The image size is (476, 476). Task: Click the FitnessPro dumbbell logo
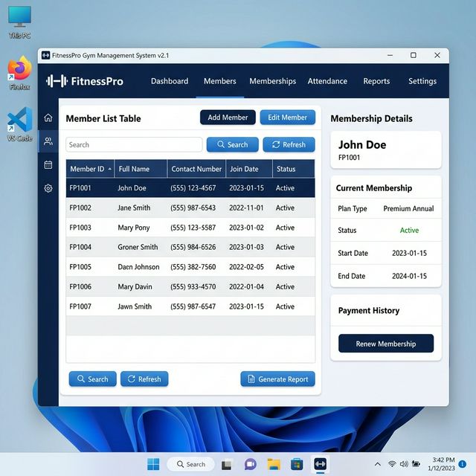(x=57, y=81)
